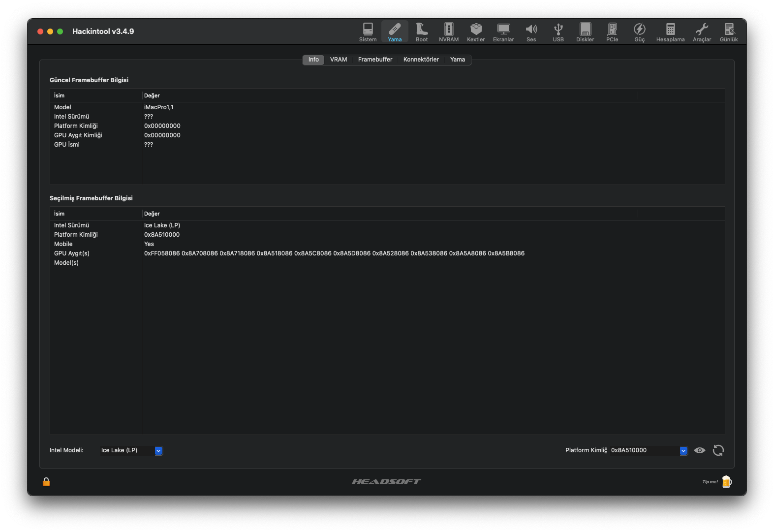Open the Araçlar tools section
The height and width of the screenshot is (532, 774).
(x=702, y=32)
